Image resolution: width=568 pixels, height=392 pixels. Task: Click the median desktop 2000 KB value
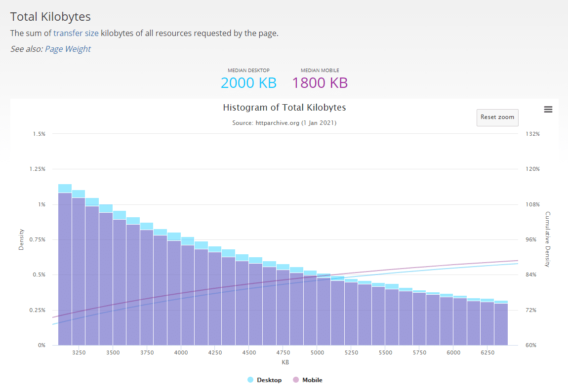(x=248, y=83)
